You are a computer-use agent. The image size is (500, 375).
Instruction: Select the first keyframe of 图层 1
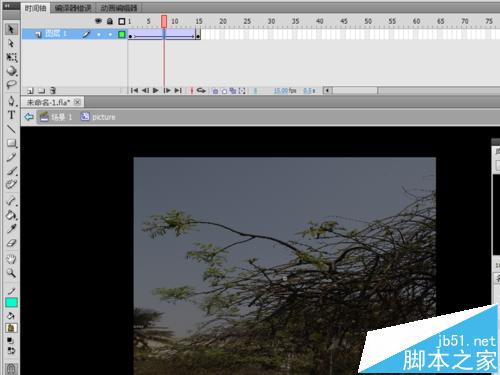pos(130,34)
